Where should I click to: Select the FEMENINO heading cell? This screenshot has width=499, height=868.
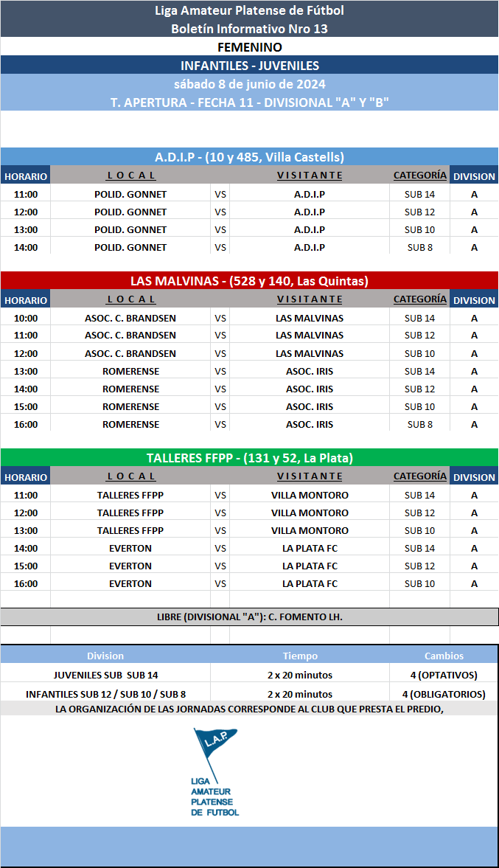249,47
